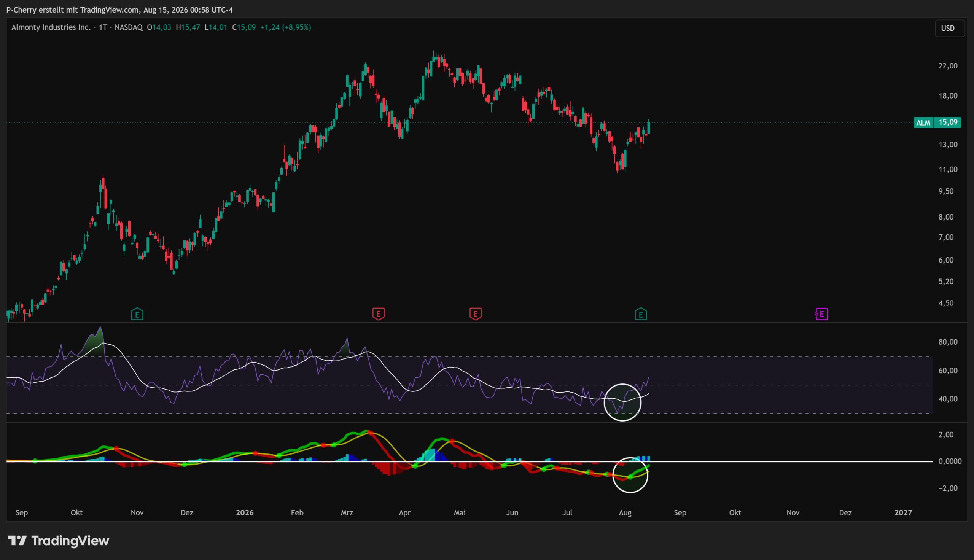974x560 pixels.
Task: Open the red earnings marker near May
Action: (476, 314)
